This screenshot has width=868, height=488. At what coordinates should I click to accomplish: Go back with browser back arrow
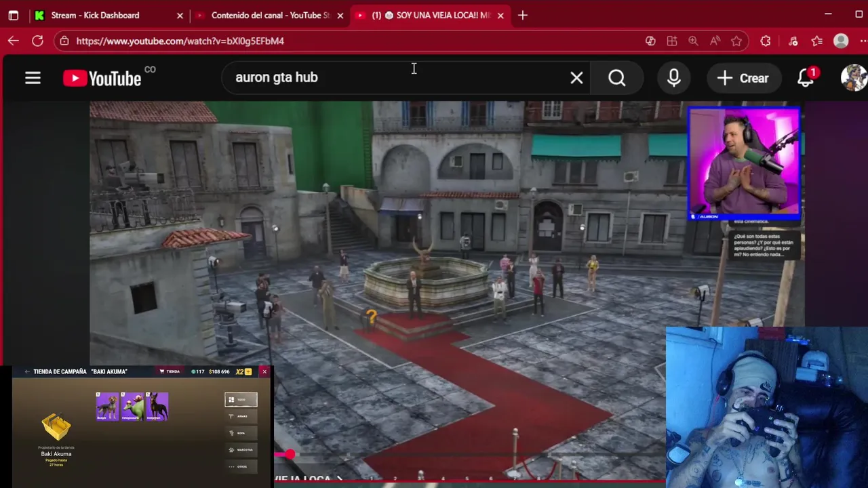click(x=13, y=41)
